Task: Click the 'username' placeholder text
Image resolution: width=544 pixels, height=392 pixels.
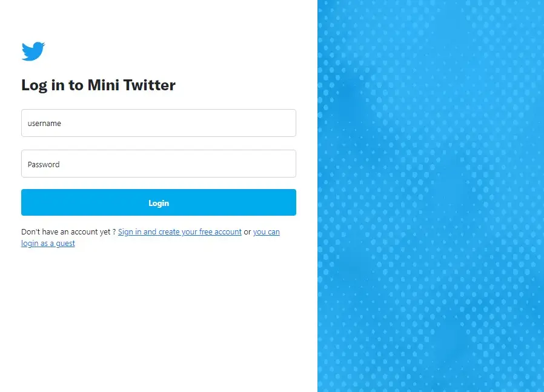Action: point(44,124)
